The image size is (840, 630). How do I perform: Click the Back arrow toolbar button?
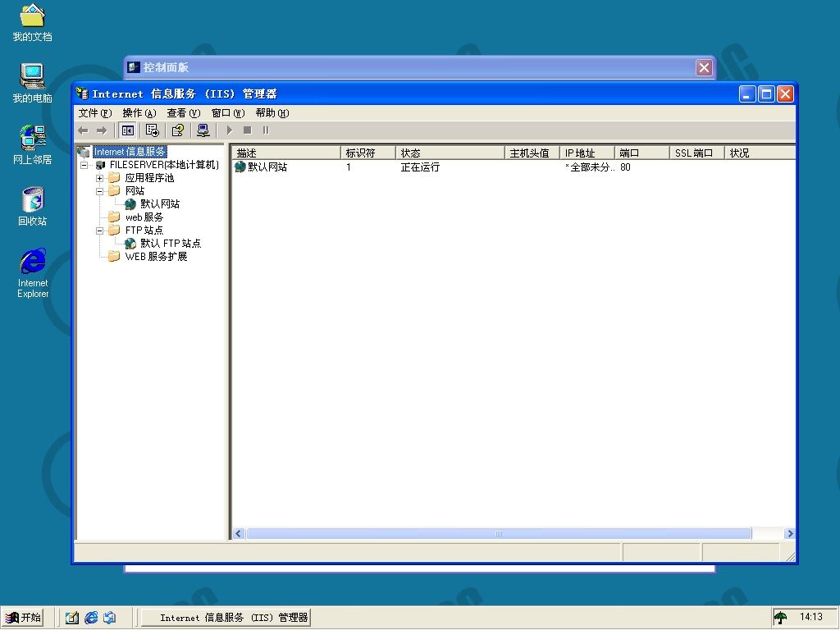pos(83,130)
